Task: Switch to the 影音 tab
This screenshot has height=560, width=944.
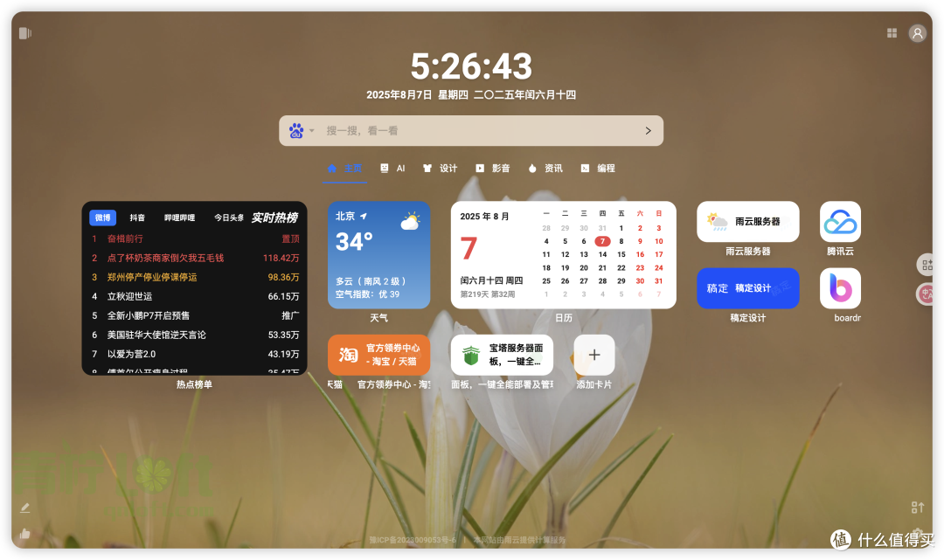Action: [x=492, y=169]
